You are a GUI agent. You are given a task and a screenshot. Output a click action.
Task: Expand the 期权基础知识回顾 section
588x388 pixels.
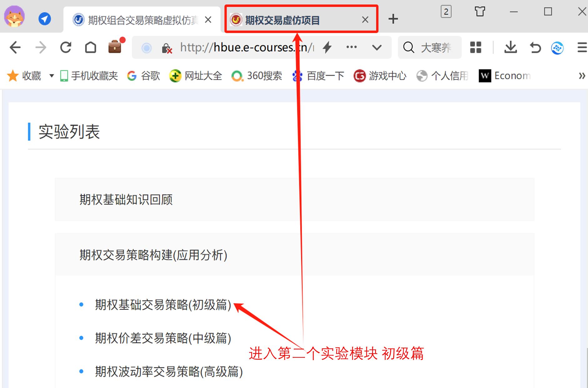[294, 199]
